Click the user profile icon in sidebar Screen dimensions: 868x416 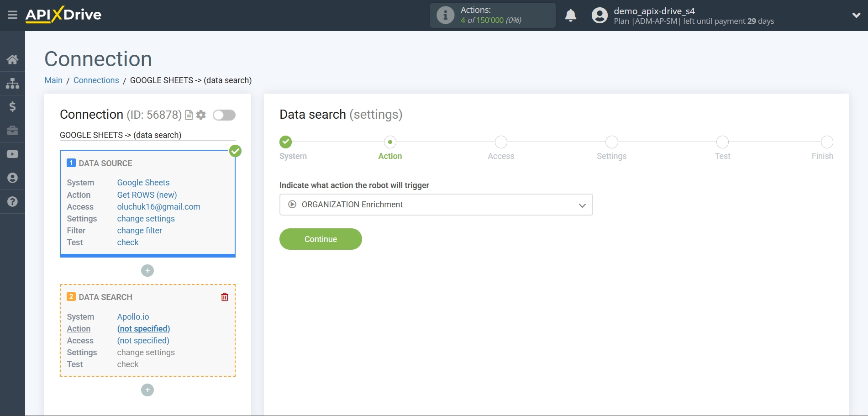pyautogui.click(x=12, y=178)
